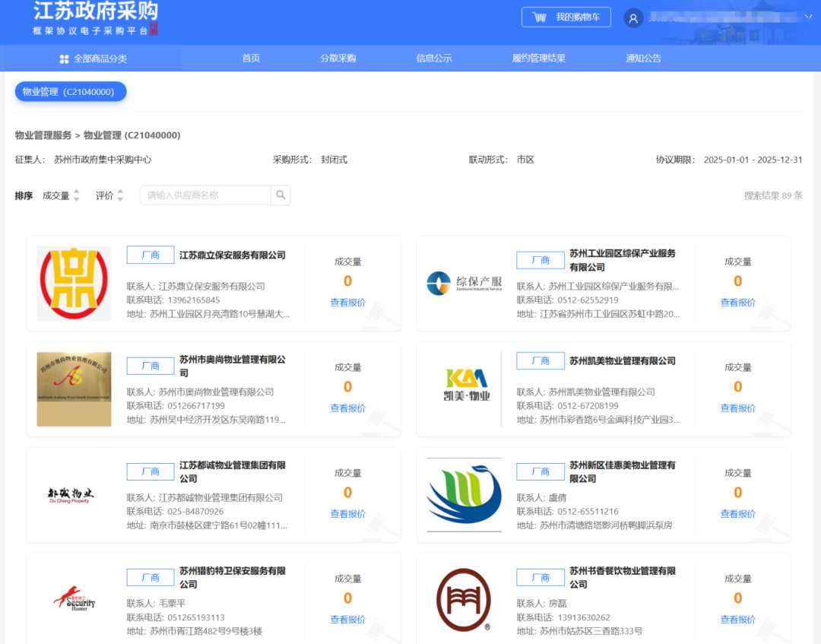The image size is (821, 644).
Task: View quotes for 江苏鼎立保安服务有限公司
Action: click(347, 303)
